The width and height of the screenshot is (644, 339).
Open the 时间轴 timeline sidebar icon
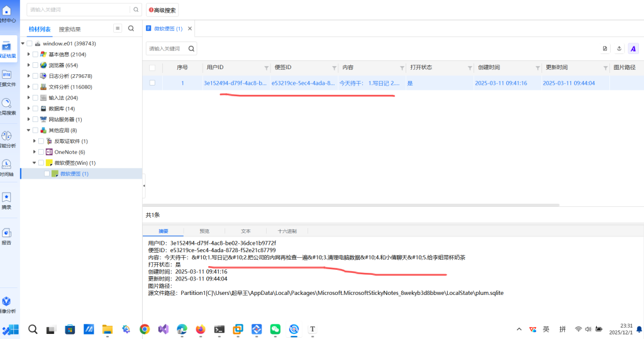[6, 165]
